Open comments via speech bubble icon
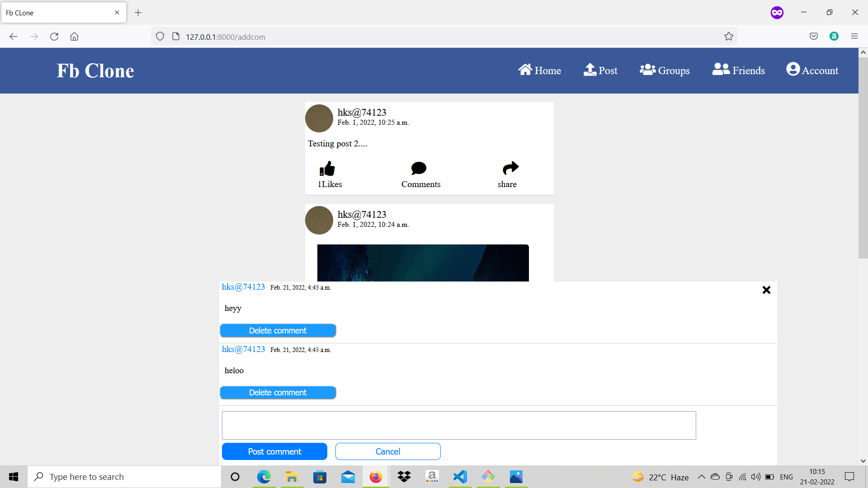This screenshot has height=488, width=868. [x=419, y=169]
